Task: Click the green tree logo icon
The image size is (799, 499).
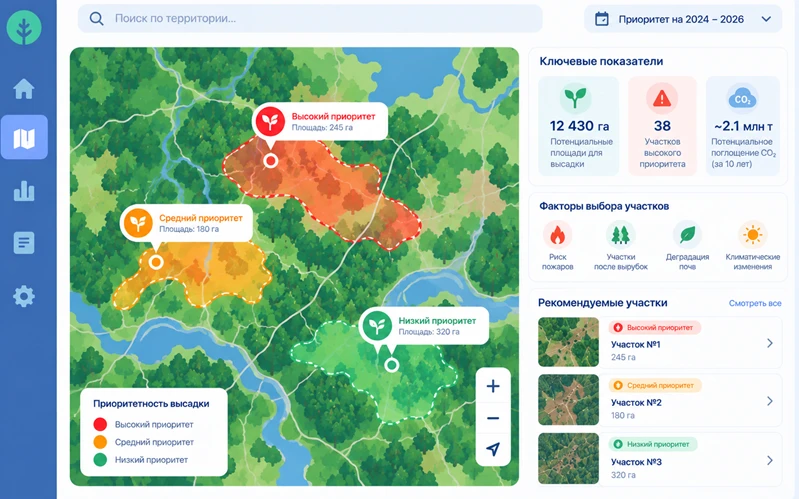Action: click(24, 27)
